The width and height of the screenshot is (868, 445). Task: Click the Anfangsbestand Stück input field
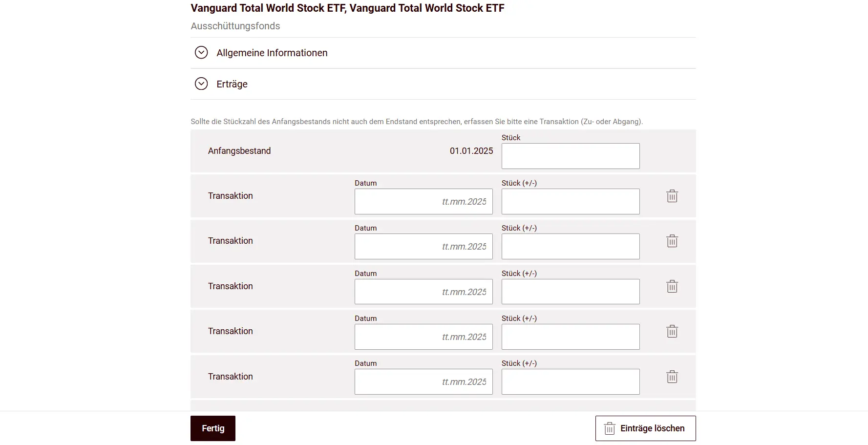[570, 156]
